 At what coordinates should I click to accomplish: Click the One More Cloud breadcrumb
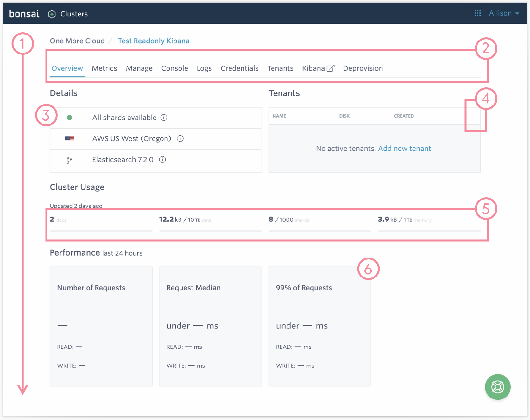pyautogui.click(x=77, y=41)
